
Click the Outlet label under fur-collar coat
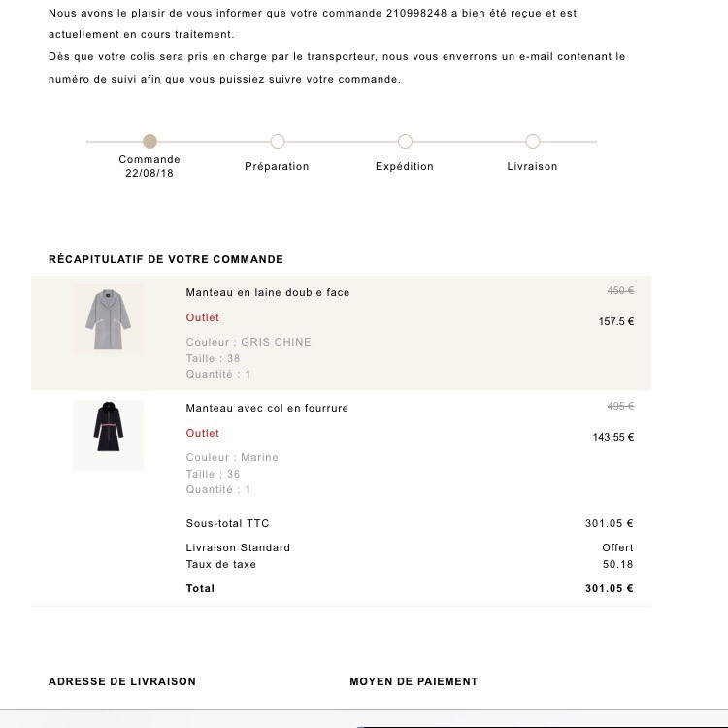(x=203, y=433)
